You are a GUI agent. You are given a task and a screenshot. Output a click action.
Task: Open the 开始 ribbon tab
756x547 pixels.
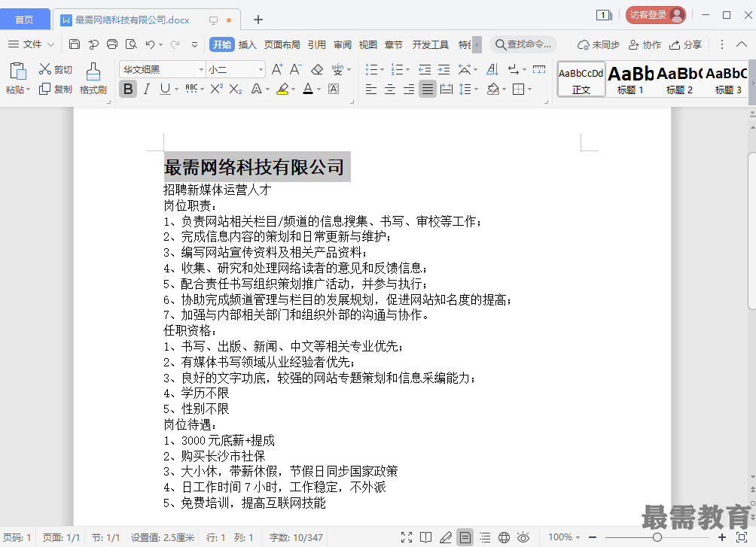(222, 44)
